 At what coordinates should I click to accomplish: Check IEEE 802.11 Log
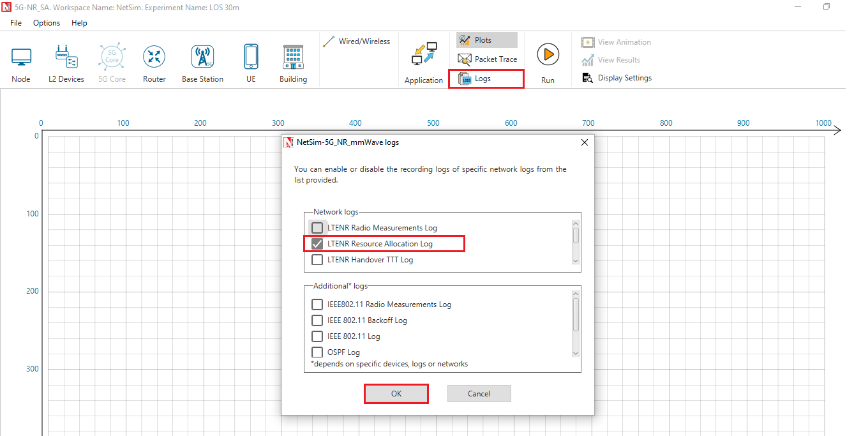(x=317, y=336)
